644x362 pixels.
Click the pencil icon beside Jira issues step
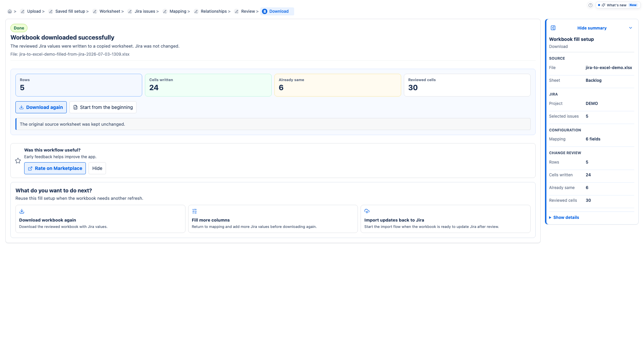tap(130, 11)
